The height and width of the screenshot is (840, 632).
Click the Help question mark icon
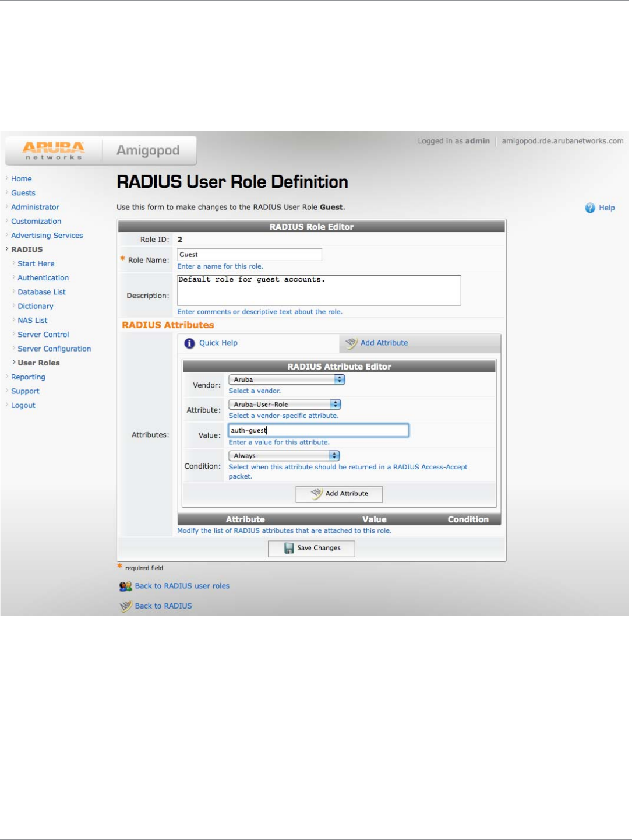click(x=590, y=208)
